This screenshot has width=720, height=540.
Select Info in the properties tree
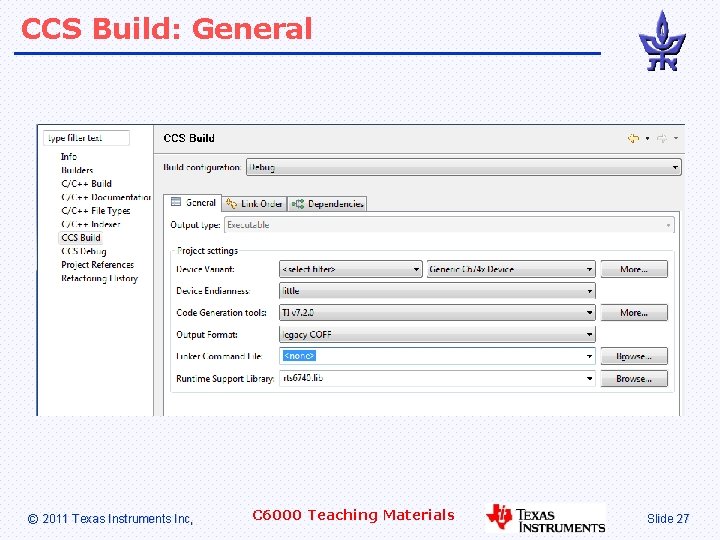tap(69, 157)
